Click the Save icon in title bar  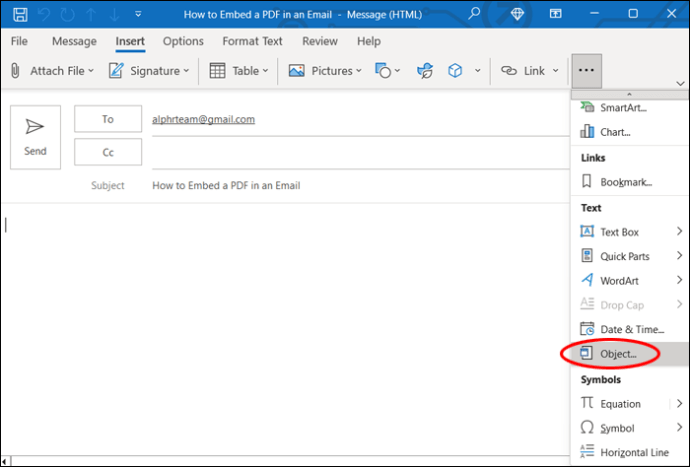pos(20,14)
